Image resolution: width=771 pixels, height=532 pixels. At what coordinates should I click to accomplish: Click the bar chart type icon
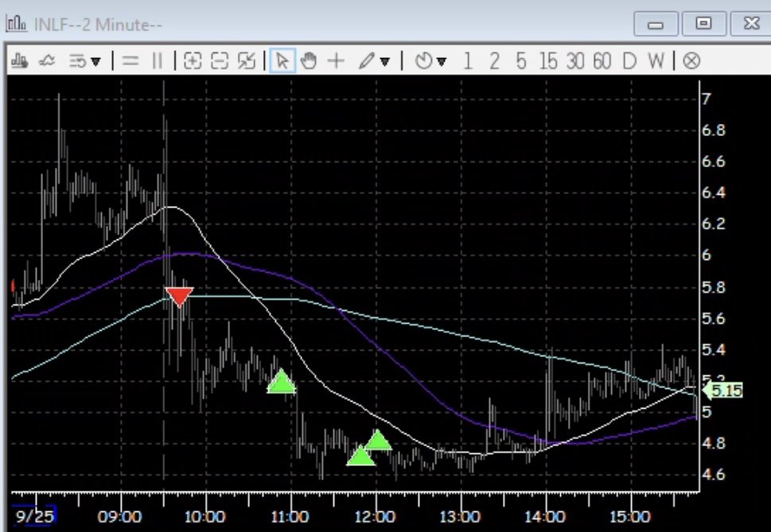tap(19, 61)
